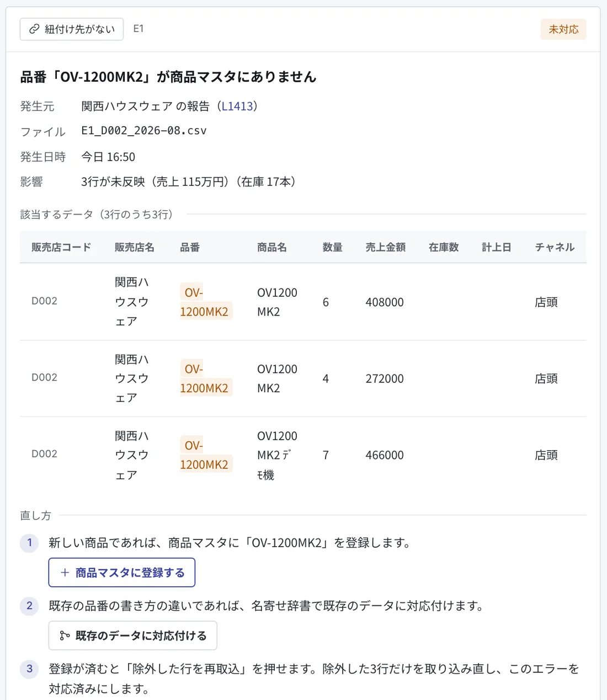
Task: Click the 直し方 section label
Action: (35, 515)
